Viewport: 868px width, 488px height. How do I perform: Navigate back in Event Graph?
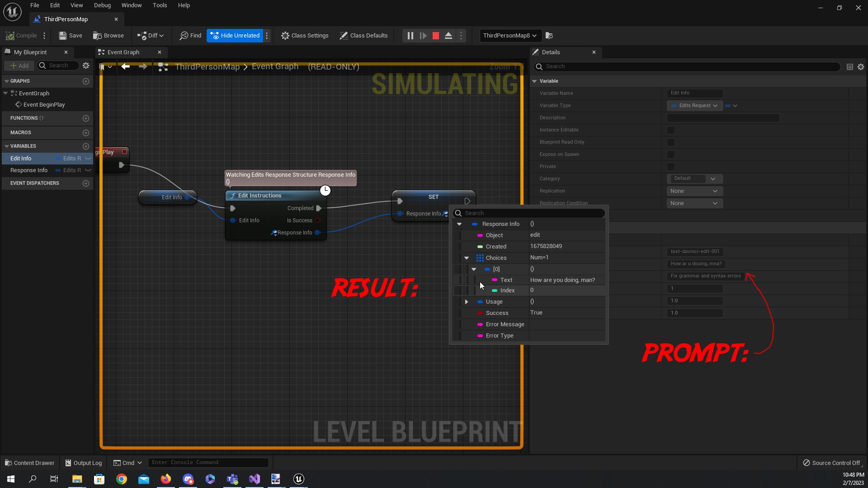pyautogui.click(x=126, y=67)
